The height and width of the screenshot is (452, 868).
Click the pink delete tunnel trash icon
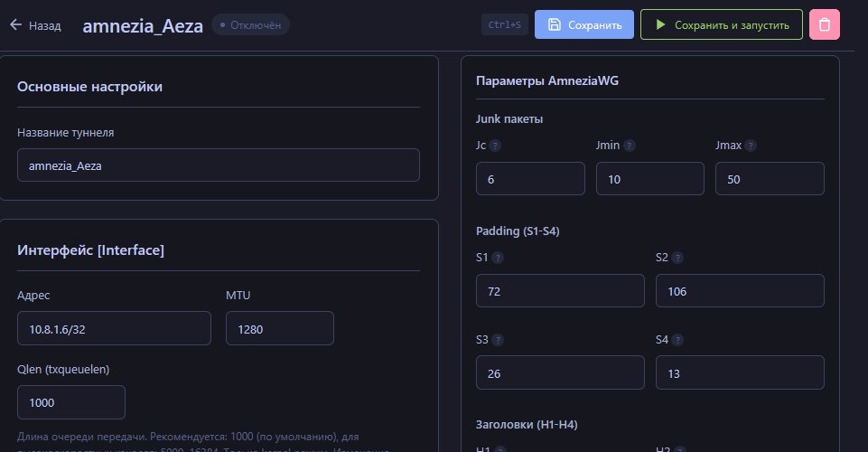pos(825,24)
